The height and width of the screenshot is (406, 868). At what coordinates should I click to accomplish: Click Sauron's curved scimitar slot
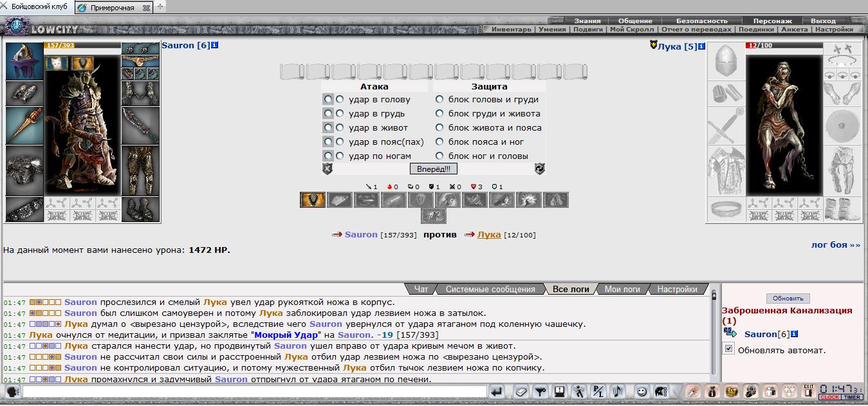[140, 125]
